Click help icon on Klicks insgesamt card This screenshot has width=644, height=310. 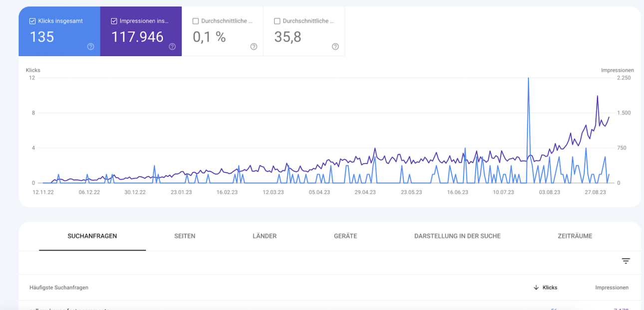90,46
